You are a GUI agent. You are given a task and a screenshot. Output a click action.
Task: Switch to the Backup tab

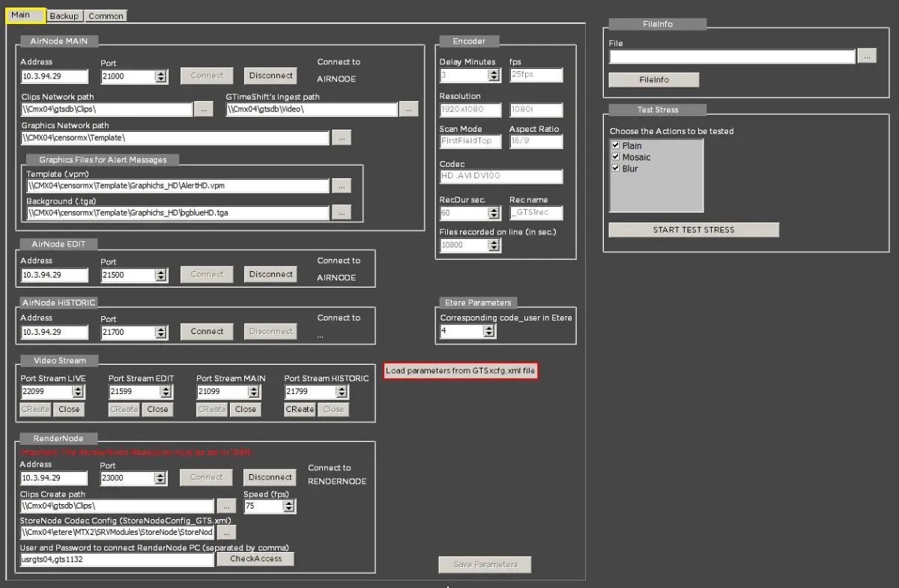click(64, 16)
